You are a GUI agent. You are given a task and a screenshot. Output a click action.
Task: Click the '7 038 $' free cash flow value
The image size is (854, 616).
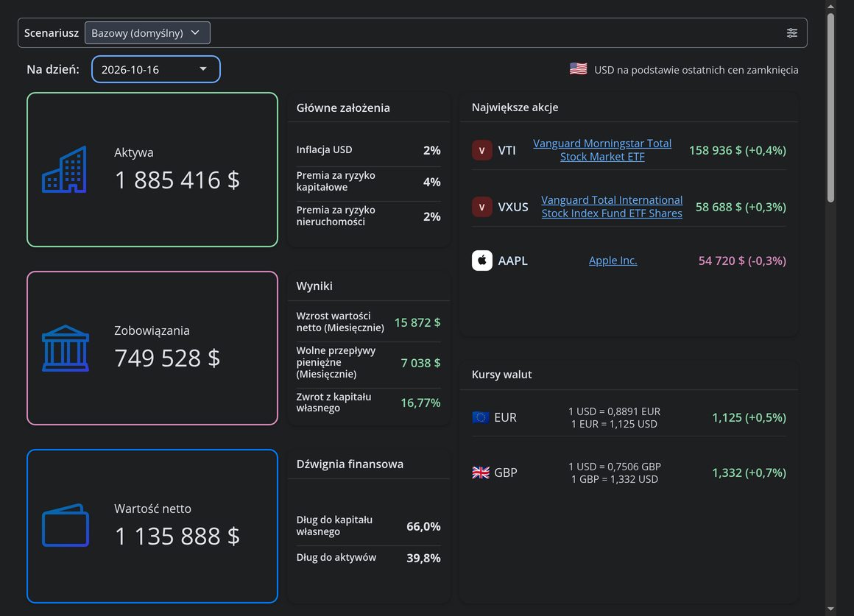click(x=420, y=363)
